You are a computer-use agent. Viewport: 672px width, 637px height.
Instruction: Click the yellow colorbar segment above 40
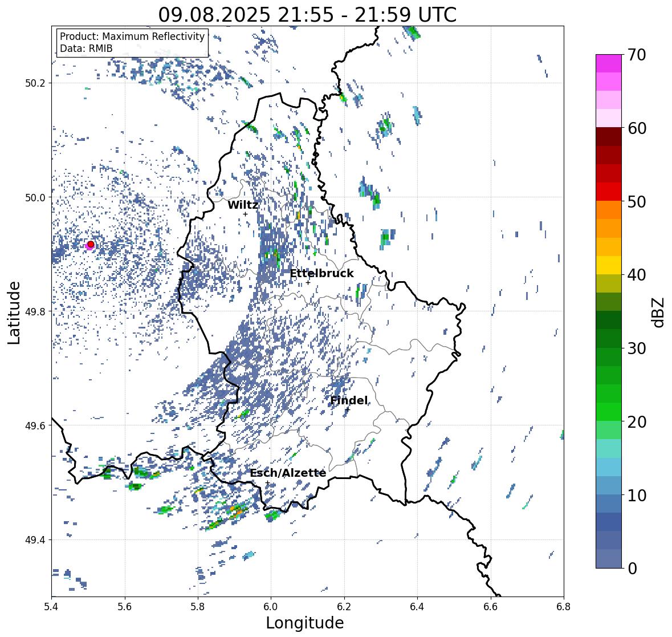coord(609,265)
